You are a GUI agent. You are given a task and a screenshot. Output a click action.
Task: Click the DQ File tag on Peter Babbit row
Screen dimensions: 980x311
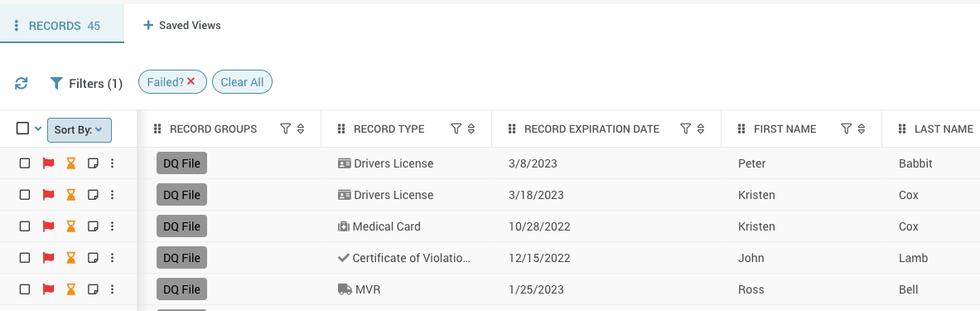tap(181, 163)
